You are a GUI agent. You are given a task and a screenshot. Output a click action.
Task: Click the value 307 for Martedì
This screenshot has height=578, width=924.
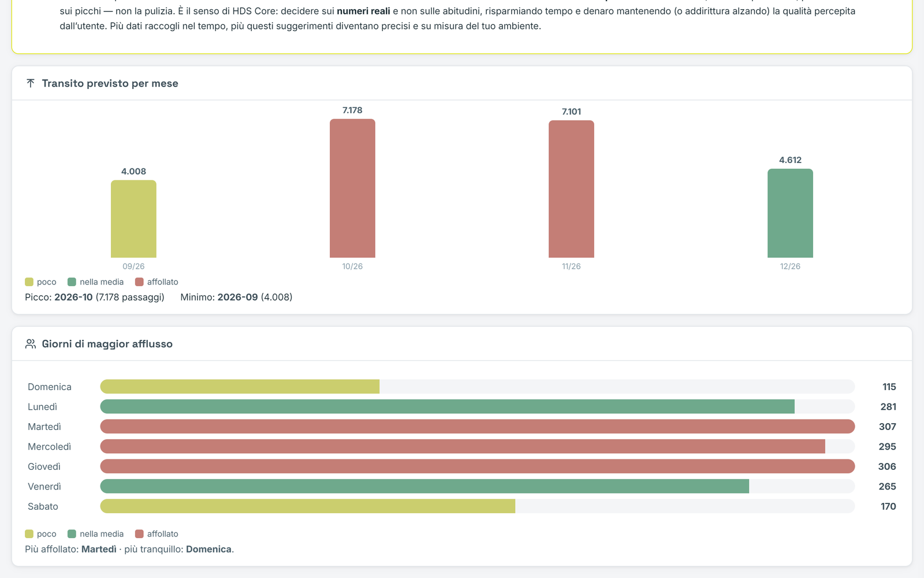(888, 427)
